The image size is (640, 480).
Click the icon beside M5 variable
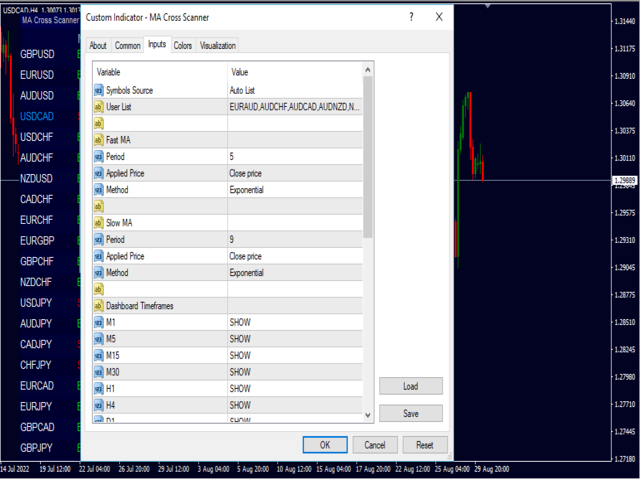pyautogui.click(x=99, y=339)
